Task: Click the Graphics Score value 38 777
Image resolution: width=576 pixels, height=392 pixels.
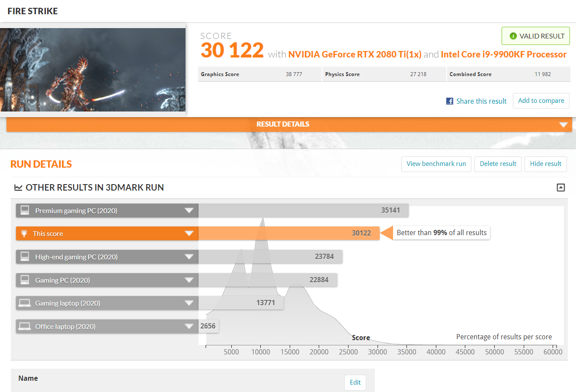Action: click(x=294, y=74)
